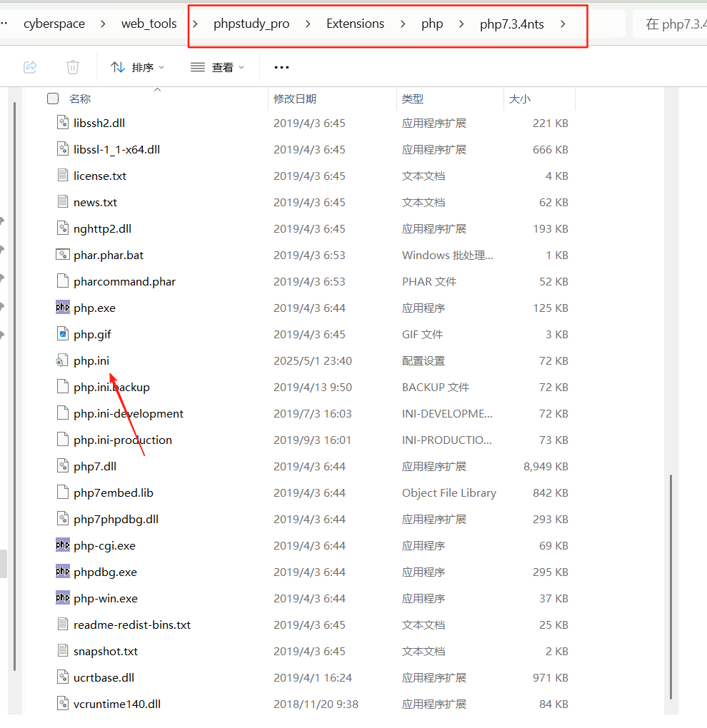The height and width of the screenshot is (728, 707).
Task: Click the size value 8,949 KB
Action: [546, 467]
